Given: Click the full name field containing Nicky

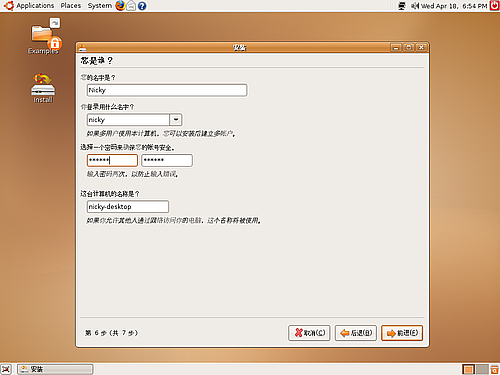Looking at the screenshot, I should tap(167, 90).
